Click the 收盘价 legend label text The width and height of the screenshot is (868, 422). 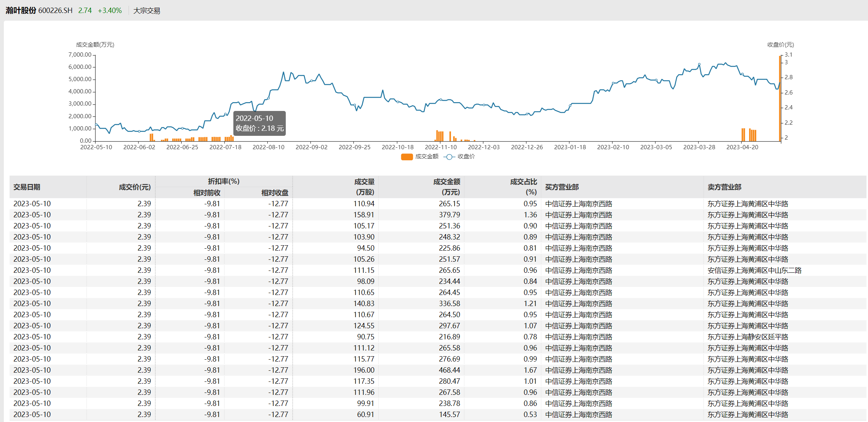[466, 156]
